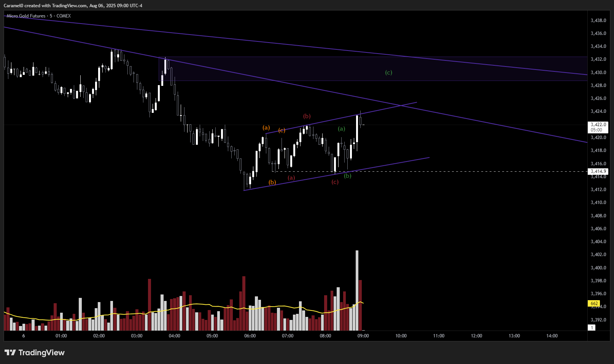Screen dimensions: 614x364
Task: Click the 3,426.0 price axis label
Action: click(x=598, y=98)
